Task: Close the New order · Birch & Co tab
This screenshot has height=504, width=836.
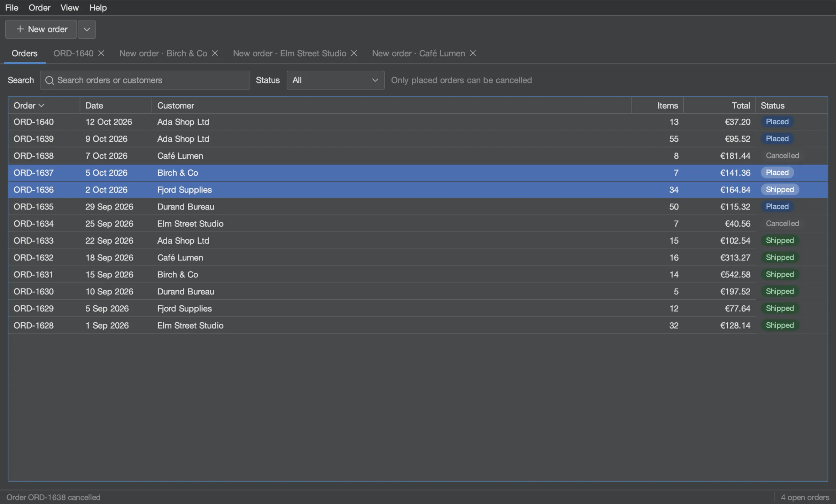Action: [215, 53]
